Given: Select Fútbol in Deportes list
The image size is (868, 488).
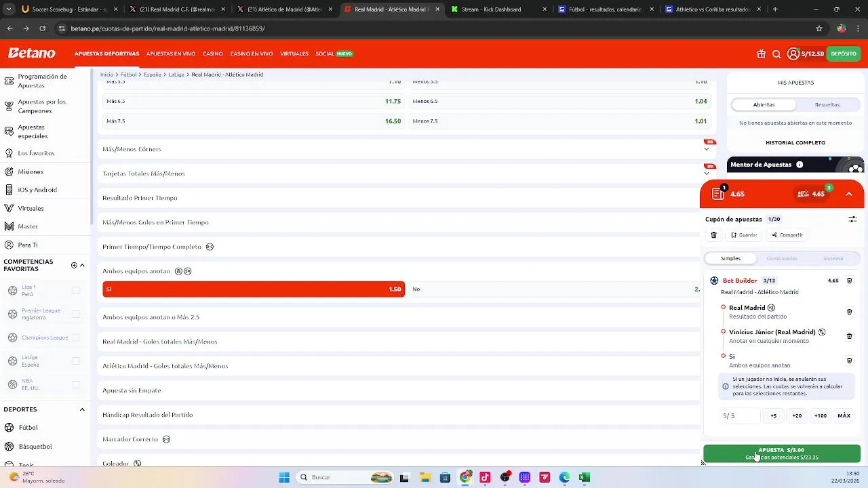Looking at the screenshot, I should pos(28,428).
